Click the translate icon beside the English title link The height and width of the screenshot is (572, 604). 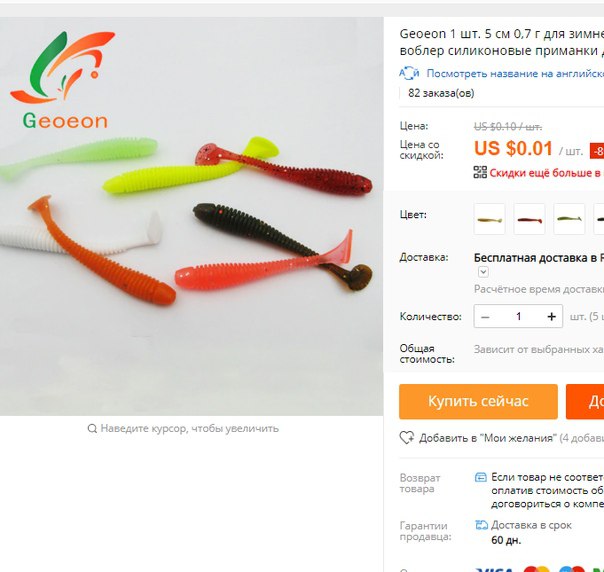click(409, 73)
